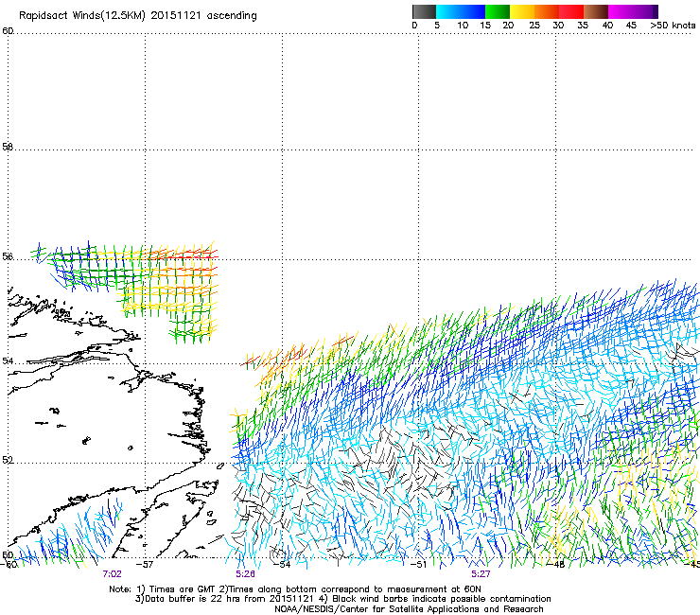700x615 pixels.
Task: Select the yellow 20-25 knots legend segment
Action: (522, 11)
